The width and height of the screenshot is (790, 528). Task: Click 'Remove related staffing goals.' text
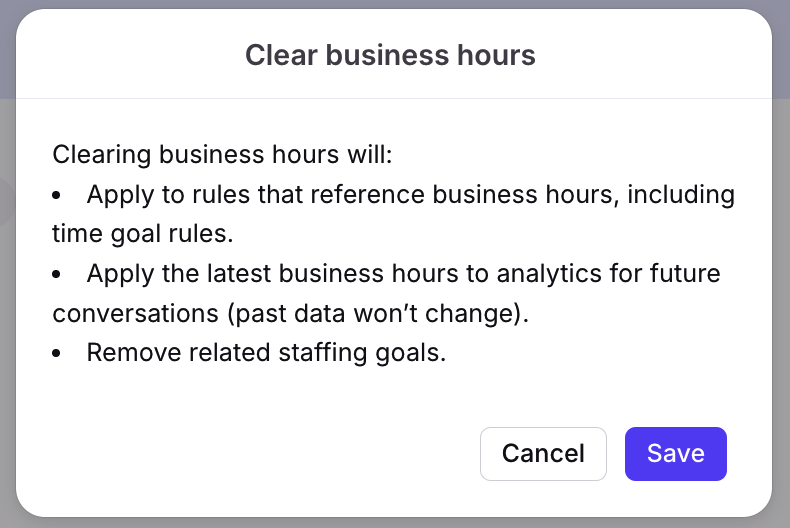[x=266, y=353]
